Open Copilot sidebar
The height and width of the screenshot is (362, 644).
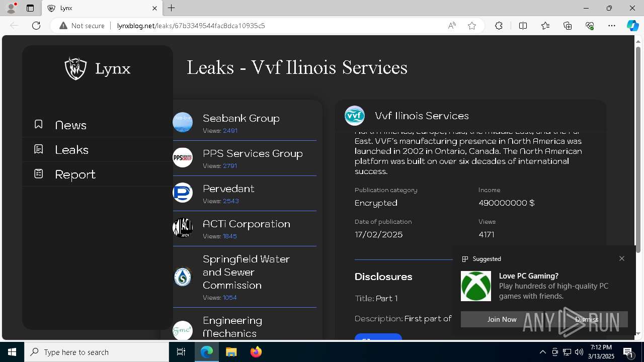click(632, 26)
